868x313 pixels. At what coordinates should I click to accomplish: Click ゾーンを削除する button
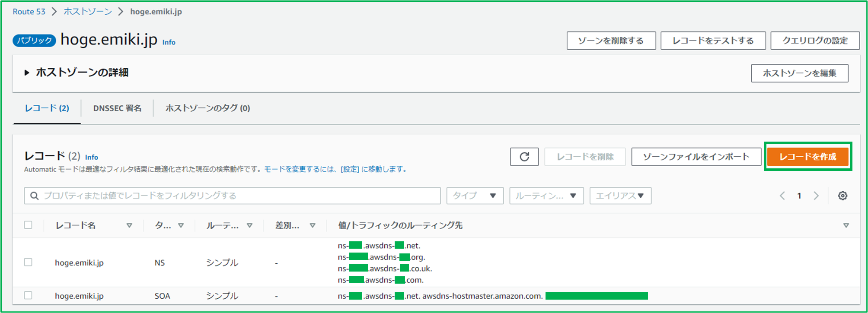pos(611,41)
